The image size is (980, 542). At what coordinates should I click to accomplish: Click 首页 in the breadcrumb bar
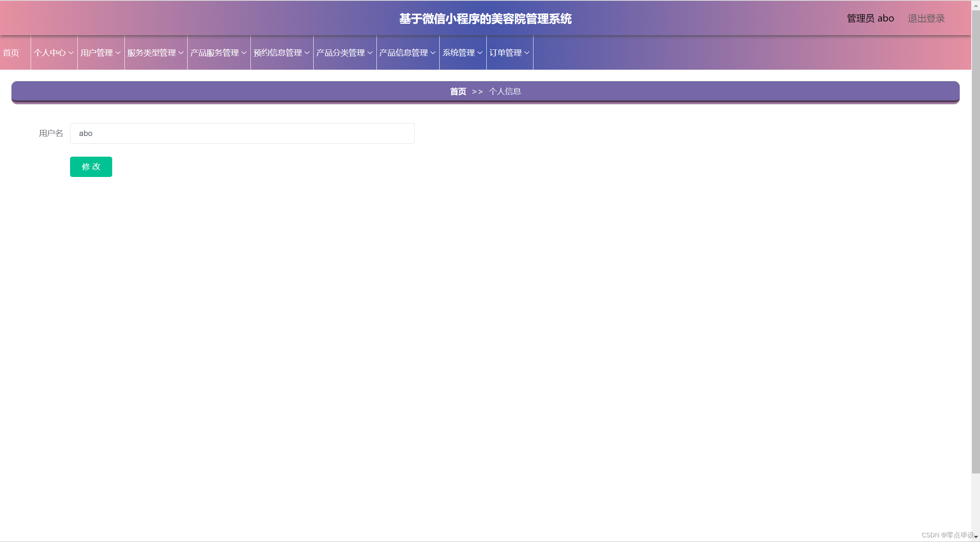coord(458,92)
